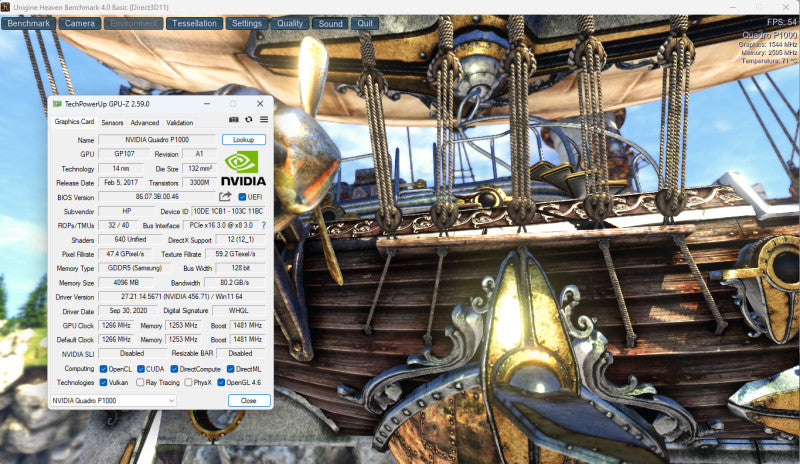Toggle the UEFI checkbox
The height and width of the screenshot is (464, 800).
coord(242,197)
